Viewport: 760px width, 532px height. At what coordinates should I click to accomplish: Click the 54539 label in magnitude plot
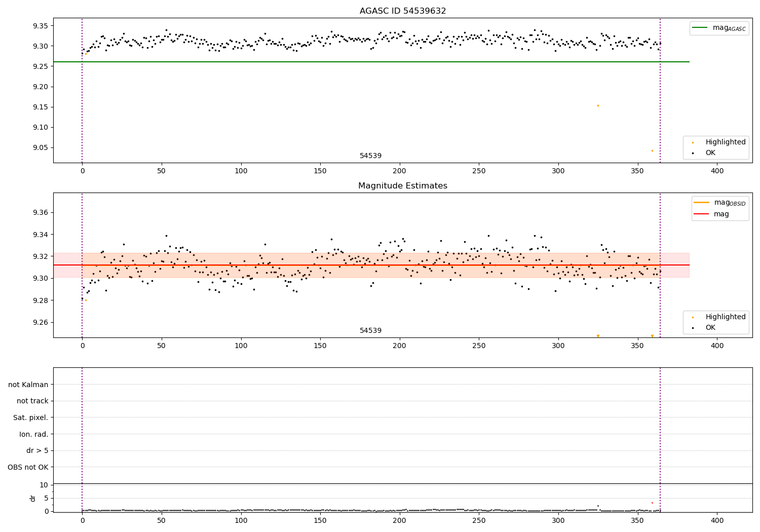click(x=371, y=331)
